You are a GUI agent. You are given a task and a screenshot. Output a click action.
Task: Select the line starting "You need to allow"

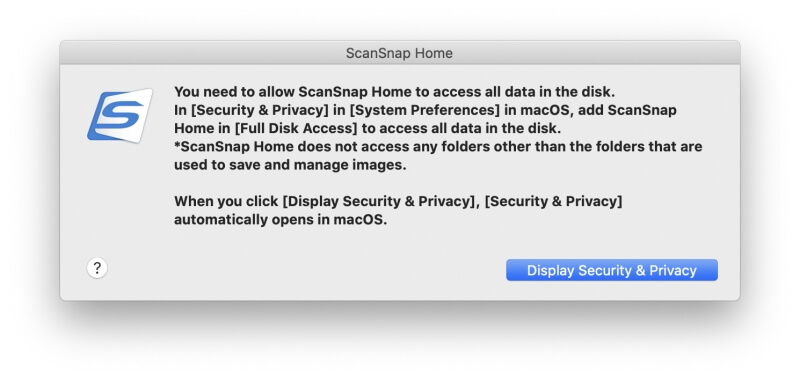[x=394, y=92]
